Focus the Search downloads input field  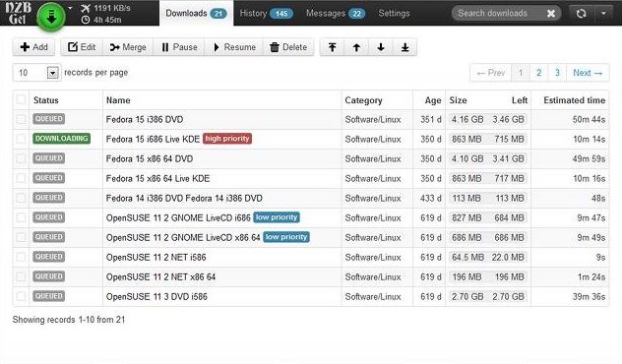point(498,14)
